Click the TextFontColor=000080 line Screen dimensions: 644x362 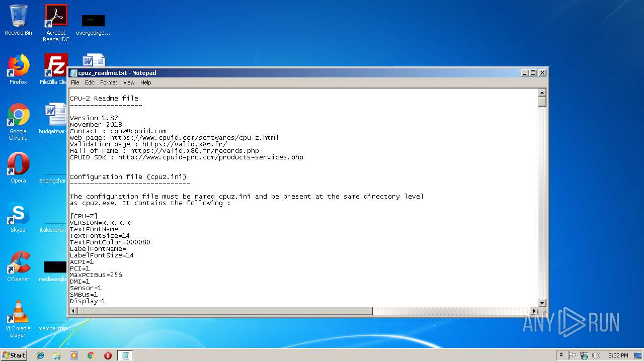tap(110, 242)
